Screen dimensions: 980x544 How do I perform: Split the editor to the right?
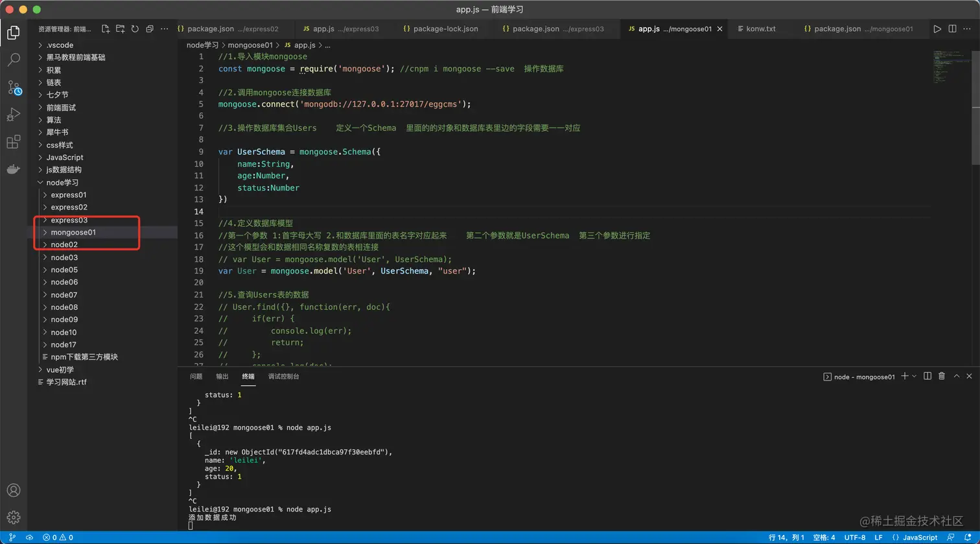[952, 29]
